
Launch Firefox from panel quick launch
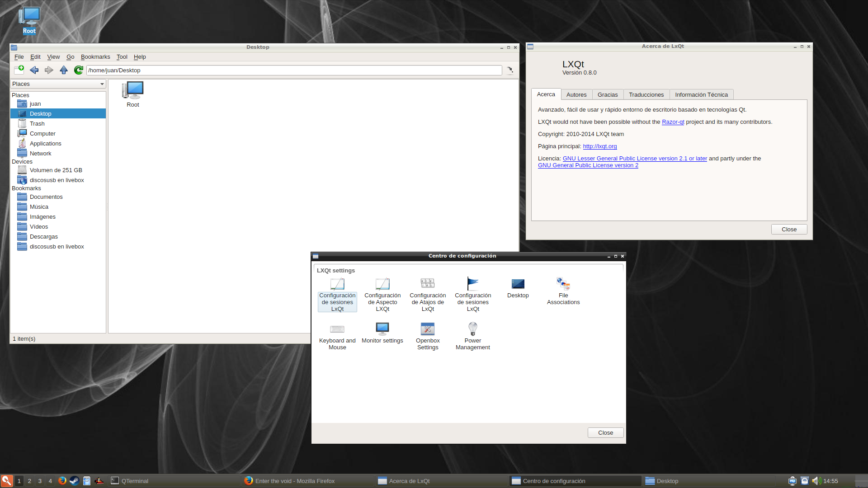62,481
